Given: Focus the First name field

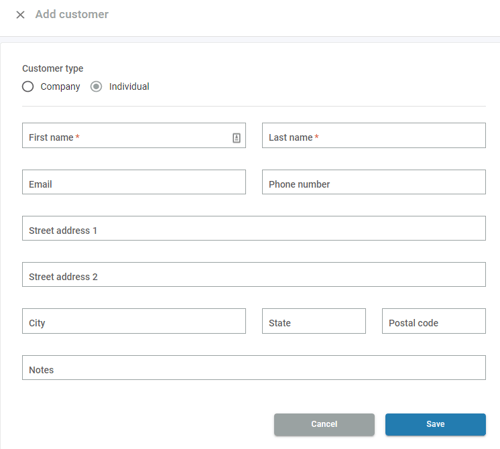Looking at the screenshot, I should point(134,135).
